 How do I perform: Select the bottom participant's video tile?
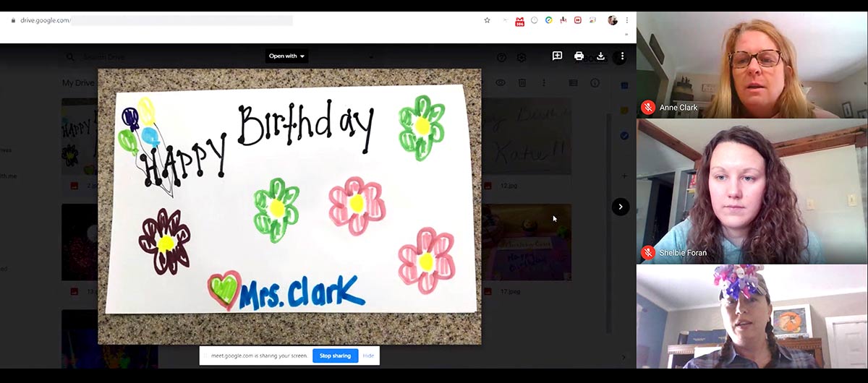(x=752, y=318)
